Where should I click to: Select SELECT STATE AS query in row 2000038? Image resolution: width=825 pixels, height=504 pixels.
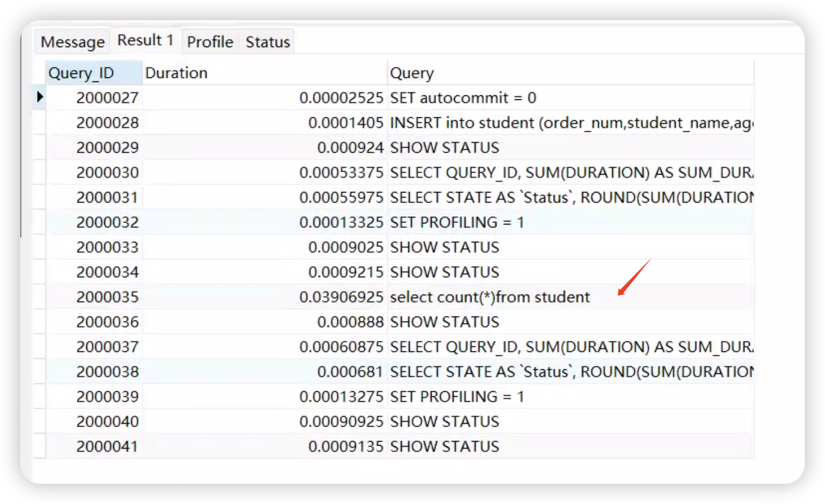(x=571, y=372)
